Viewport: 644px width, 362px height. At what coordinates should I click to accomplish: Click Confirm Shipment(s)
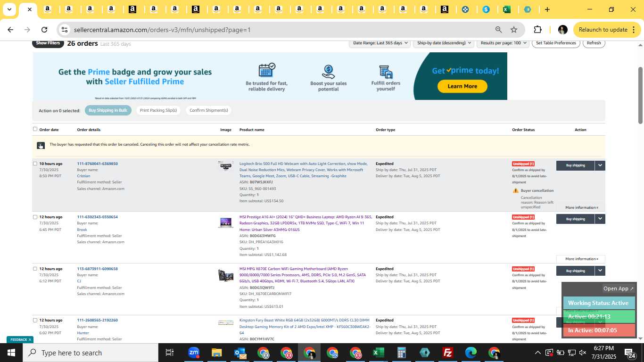pos(208,110)
